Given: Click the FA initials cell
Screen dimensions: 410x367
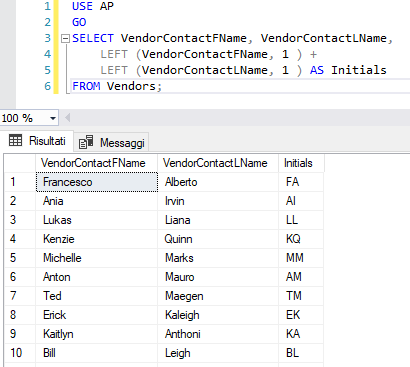Looking at the screenshot, I should point(301,182).
